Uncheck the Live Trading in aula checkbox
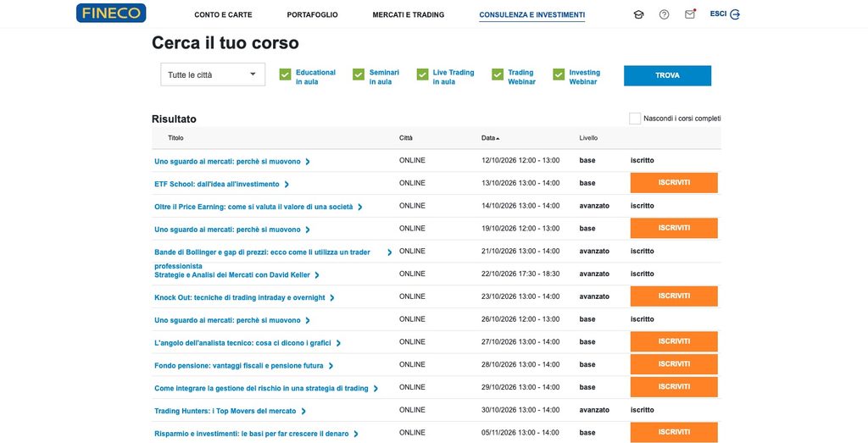Screen dimensions: 868x443 click(422, 75)
